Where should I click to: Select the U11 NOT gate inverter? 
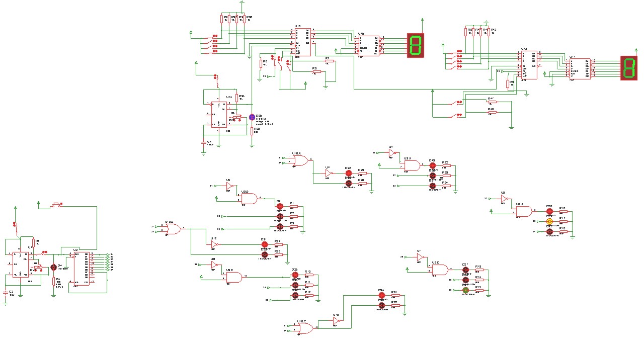[x=329, y=173]
